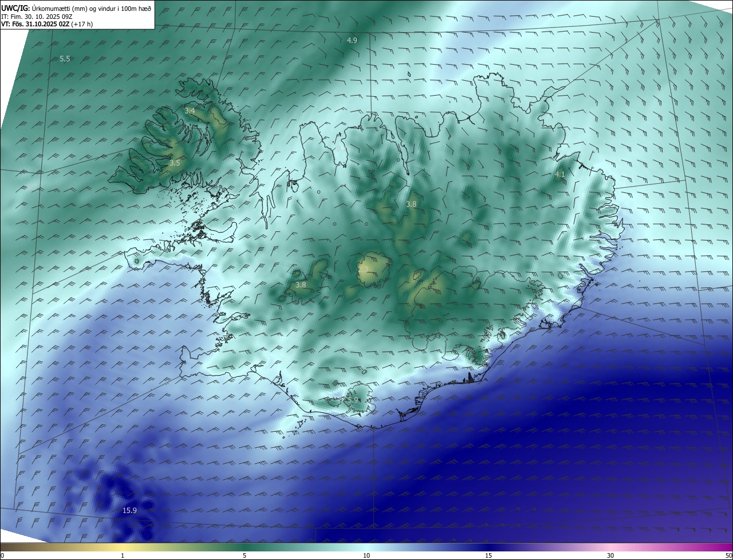733x560 pixels.
Task: Click the colorbar tick label '1'
Action: (x=123, y=555)
